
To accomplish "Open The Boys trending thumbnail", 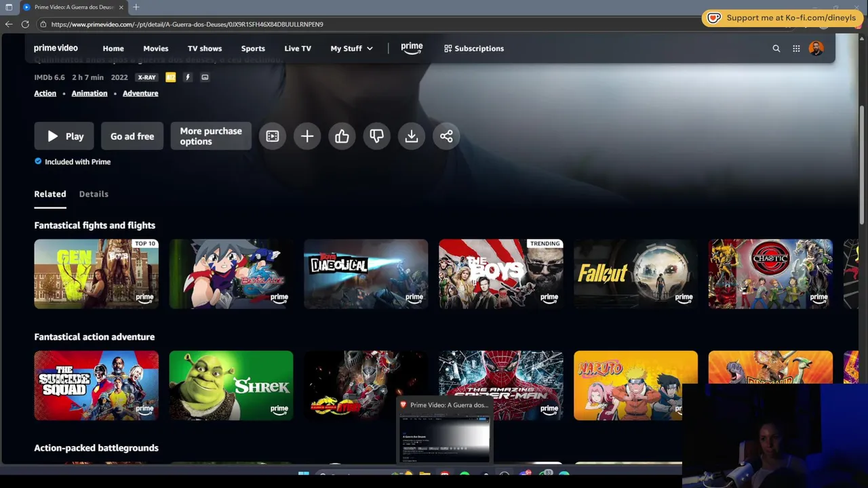I will pyautogui.click(x=501, y=274).
